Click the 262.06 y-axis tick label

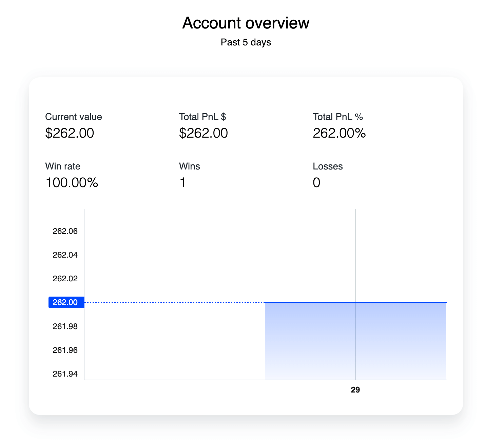point(65,231)
